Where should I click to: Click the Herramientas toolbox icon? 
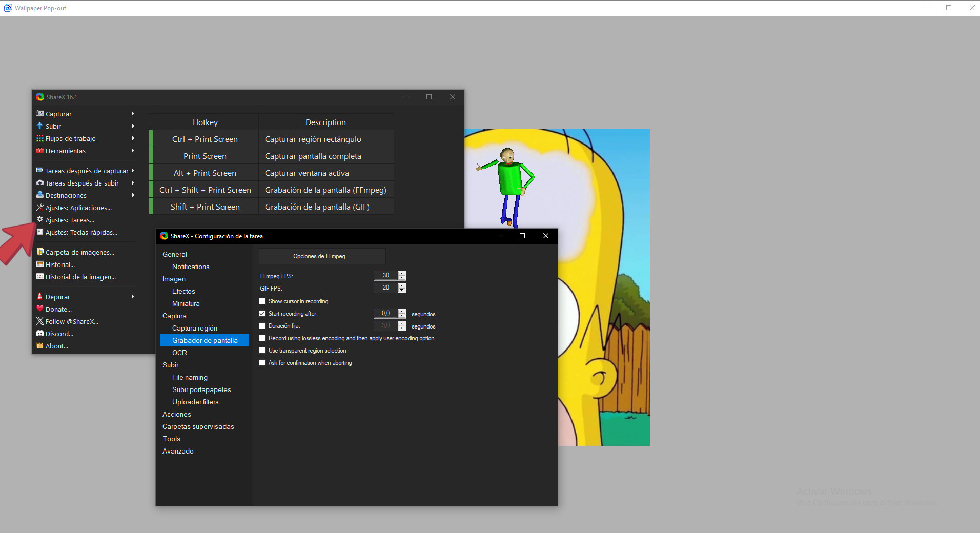click(40, 151)
